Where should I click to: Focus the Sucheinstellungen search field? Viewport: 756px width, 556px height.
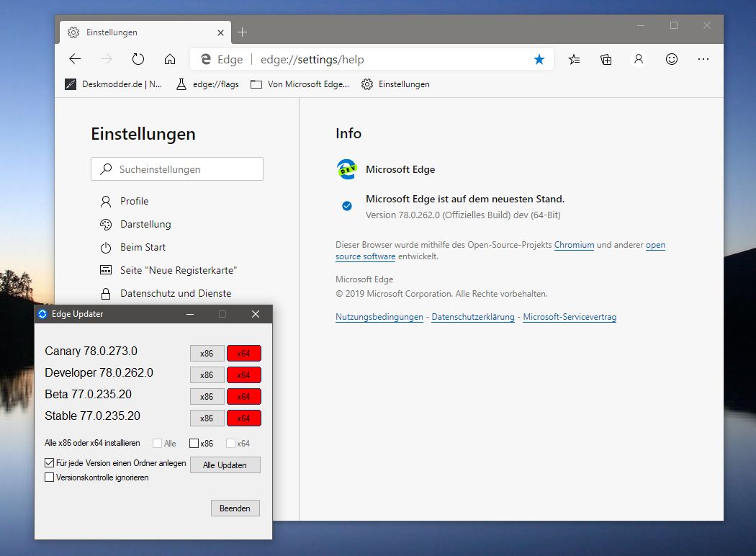pos(177,169)
